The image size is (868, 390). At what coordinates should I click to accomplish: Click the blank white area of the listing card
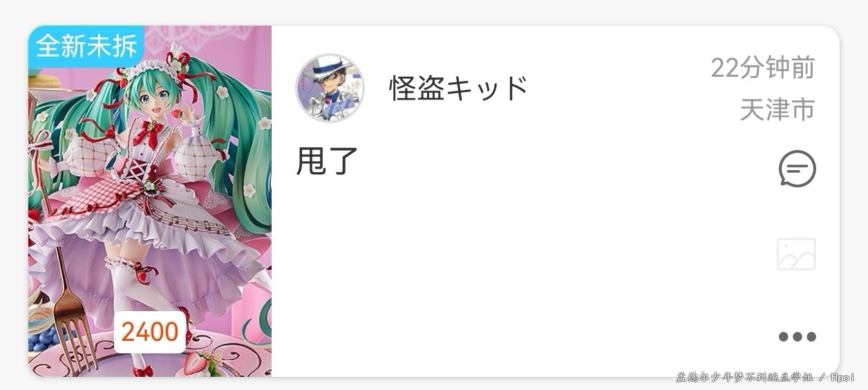525,277
